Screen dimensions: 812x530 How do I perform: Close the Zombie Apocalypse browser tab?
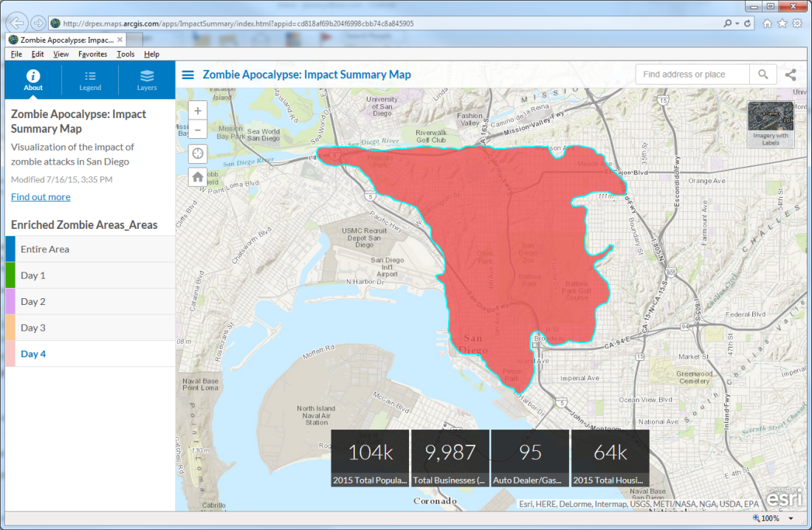click(120, 39)
